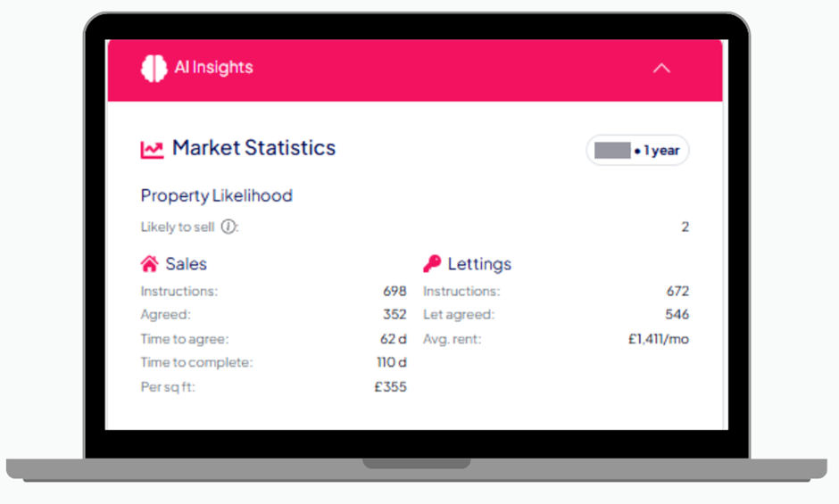
Task: Click the Sales Agreed value 352
Action: pos(395,314)
